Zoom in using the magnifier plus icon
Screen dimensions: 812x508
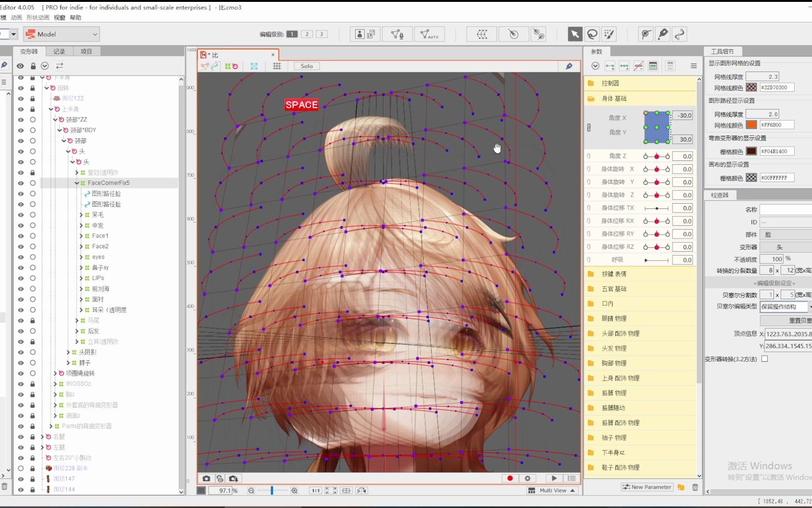pos(294,491)
